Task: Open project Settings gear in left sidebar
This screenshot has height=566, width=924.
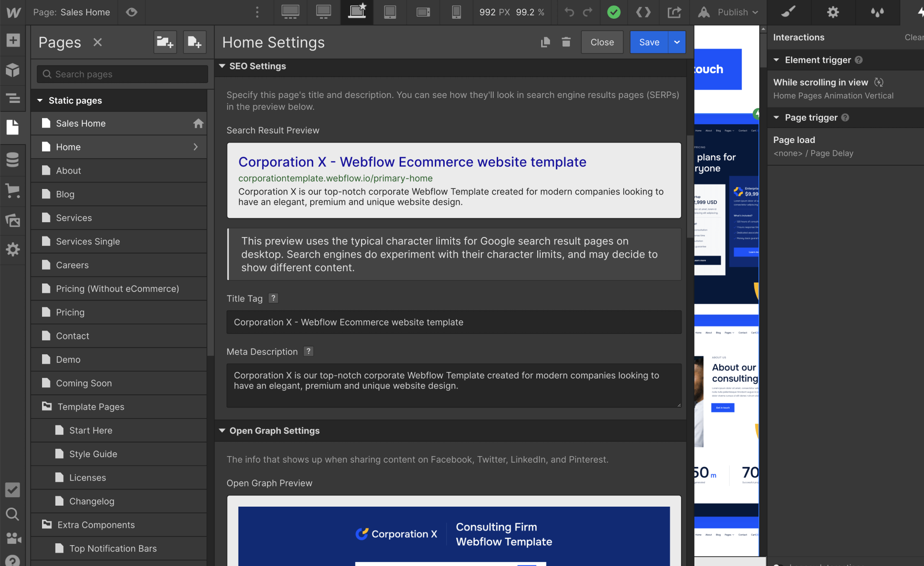Action: [x=13, y=249]
